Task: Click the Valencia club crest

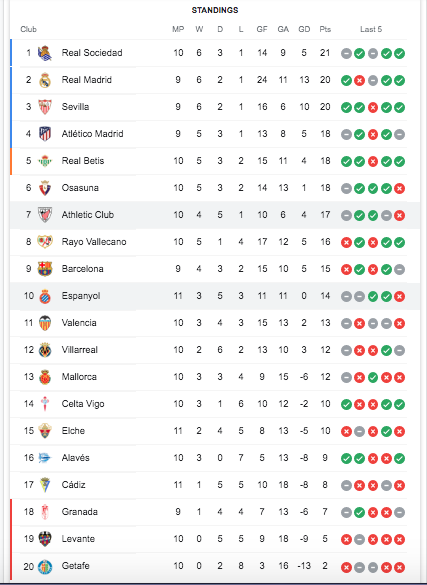Action: point(45,323)
